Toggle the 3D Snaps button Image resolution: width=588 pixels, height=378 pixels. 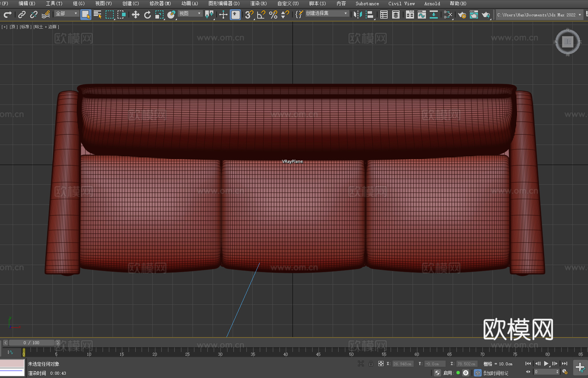(x=249, y=15)
